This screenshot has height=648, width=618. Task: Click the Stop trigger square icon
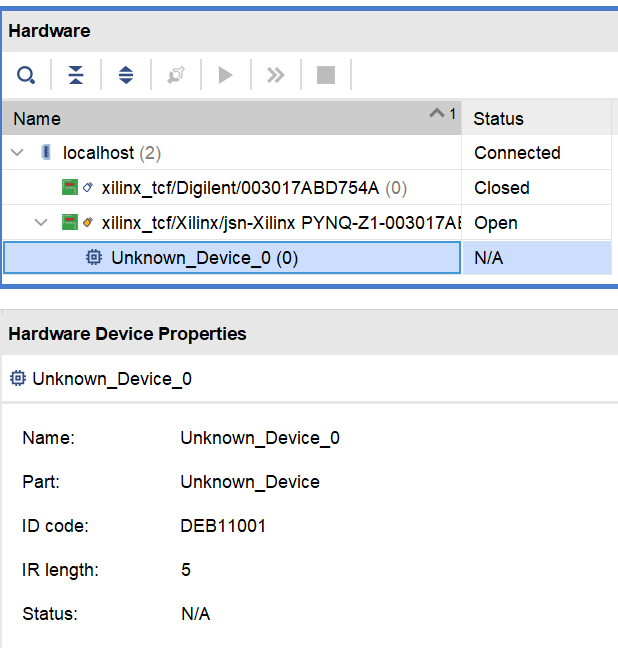coord(326,75)
